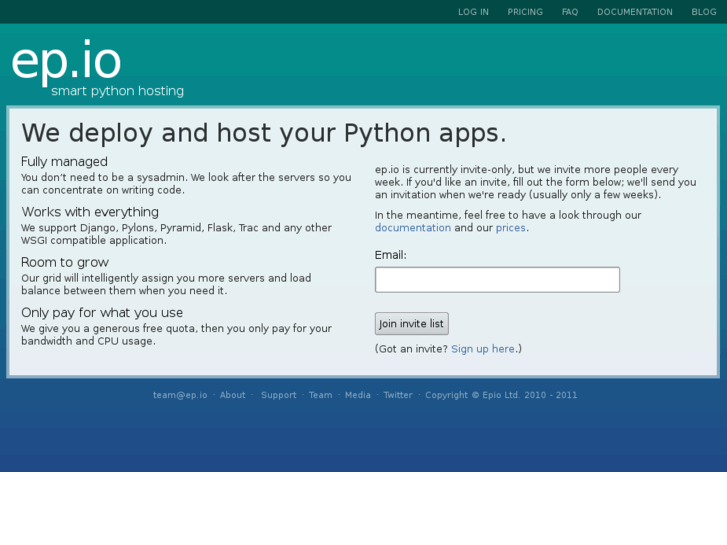Click the ep.io logo
This screenshot has height=545, width=727.
66,61
